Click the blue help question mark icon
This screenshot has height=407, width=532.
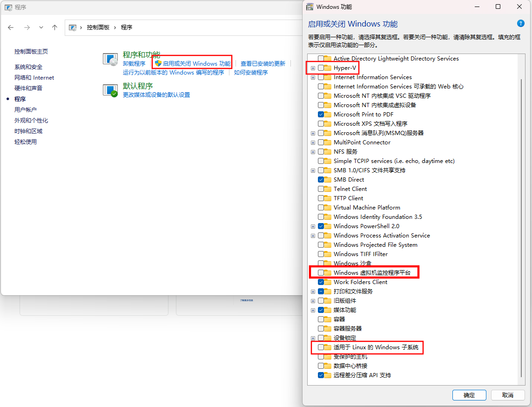coord(521,23)
